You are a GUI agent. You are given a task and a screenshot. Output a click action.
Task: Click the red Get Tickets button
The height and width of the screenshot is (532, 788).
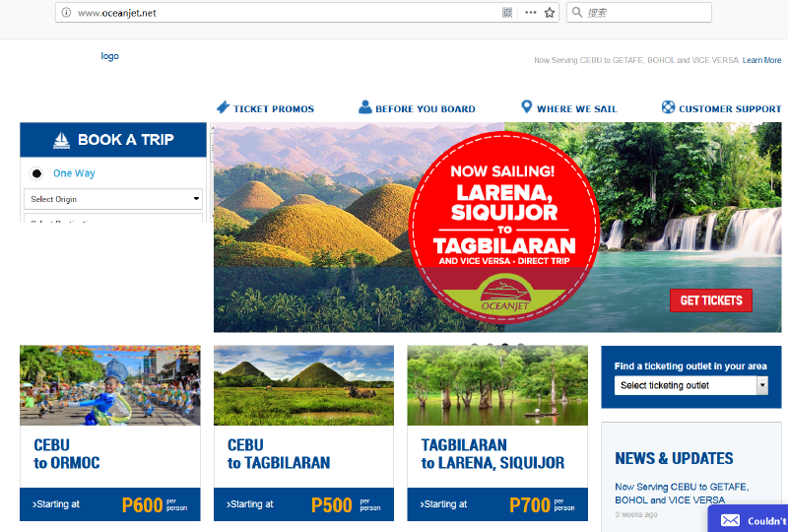click(710, 300)
